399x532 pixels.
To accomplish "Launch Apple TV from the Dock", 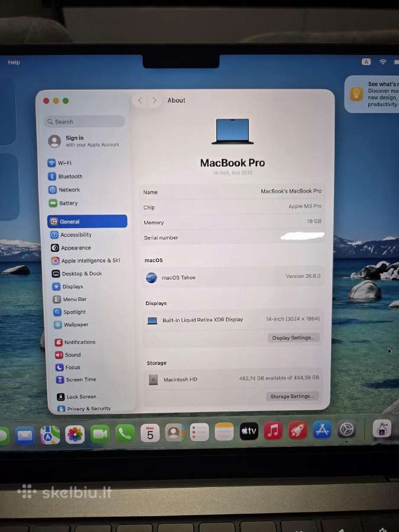I will (x=249, y=432).
